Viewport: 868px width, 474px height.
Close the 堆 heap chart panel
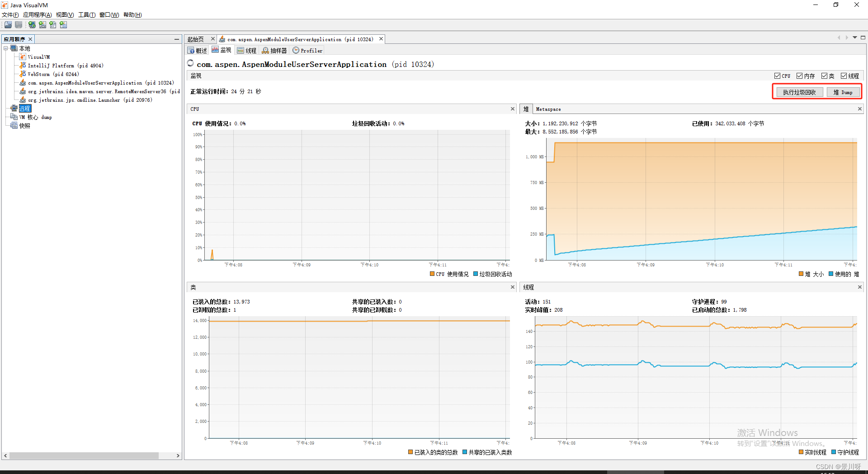pyautogui.click(x=860, y=109)
